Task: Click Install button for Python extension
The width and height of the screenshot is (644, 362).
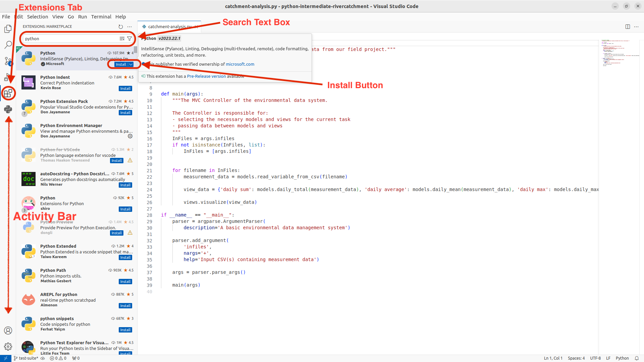Action: coord(120,64)
